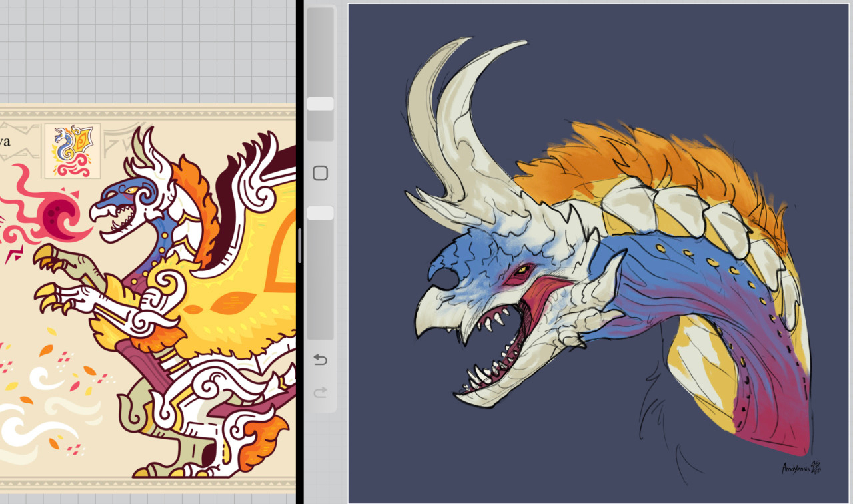This screenshot has height=504, width=853.
Task: Grab the split view divider handle
Action: point(300,245)
